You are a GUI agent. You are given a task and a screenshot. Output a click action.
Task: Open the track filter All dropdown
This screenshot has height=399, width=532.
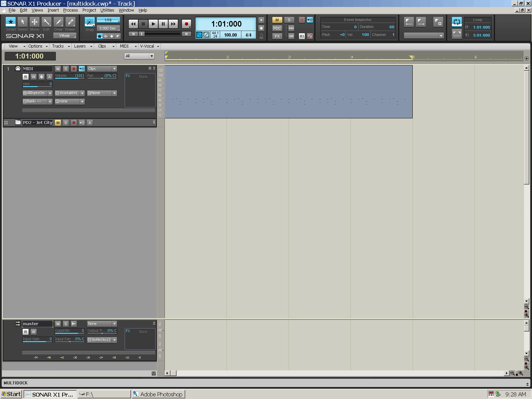pos(139,56)
